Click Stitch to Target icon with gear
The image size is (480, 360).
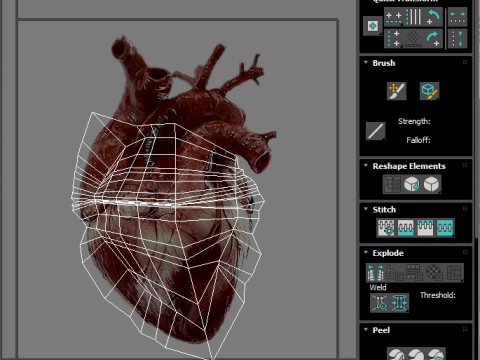tap(386, 228)
